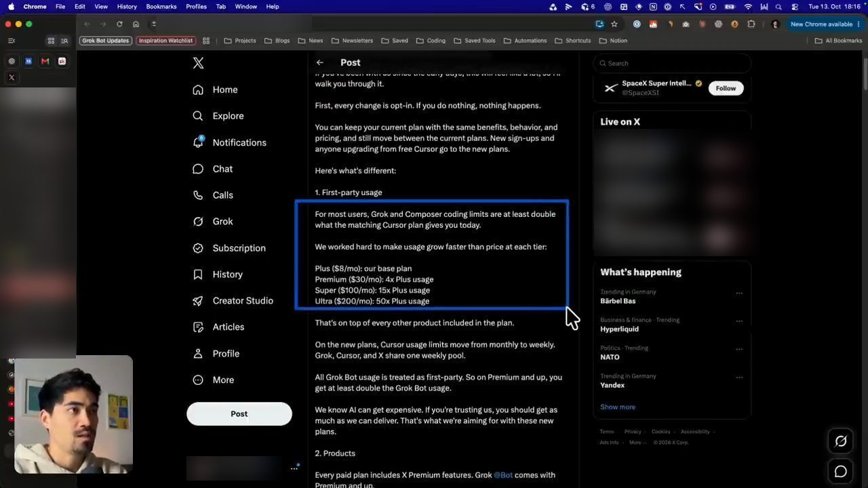Screen dimensions: 868x488
Task: Open History in the X sidebar
Action: tap(217, 274)
